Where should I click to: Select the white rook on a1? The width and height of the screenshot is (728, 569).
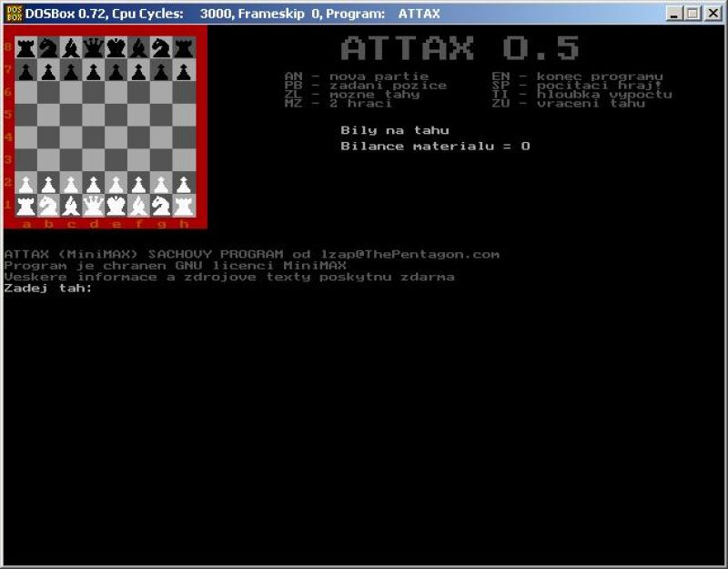(26, 207)
